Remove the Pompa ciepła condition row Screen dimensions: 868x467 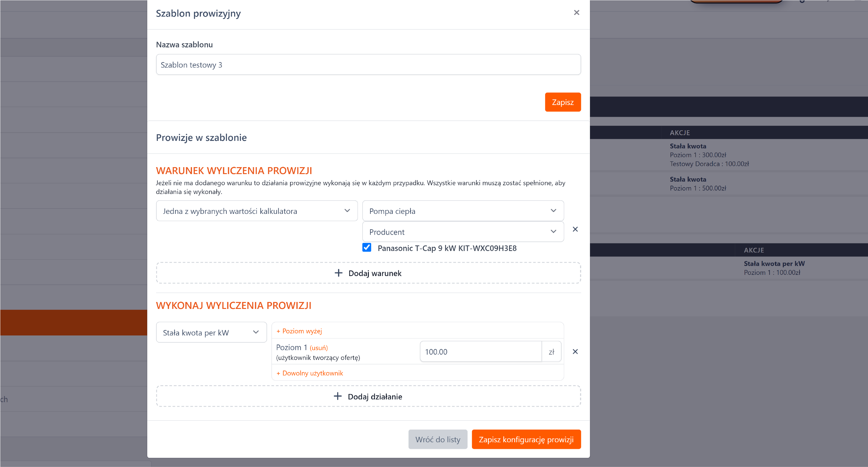coord(575,229)
